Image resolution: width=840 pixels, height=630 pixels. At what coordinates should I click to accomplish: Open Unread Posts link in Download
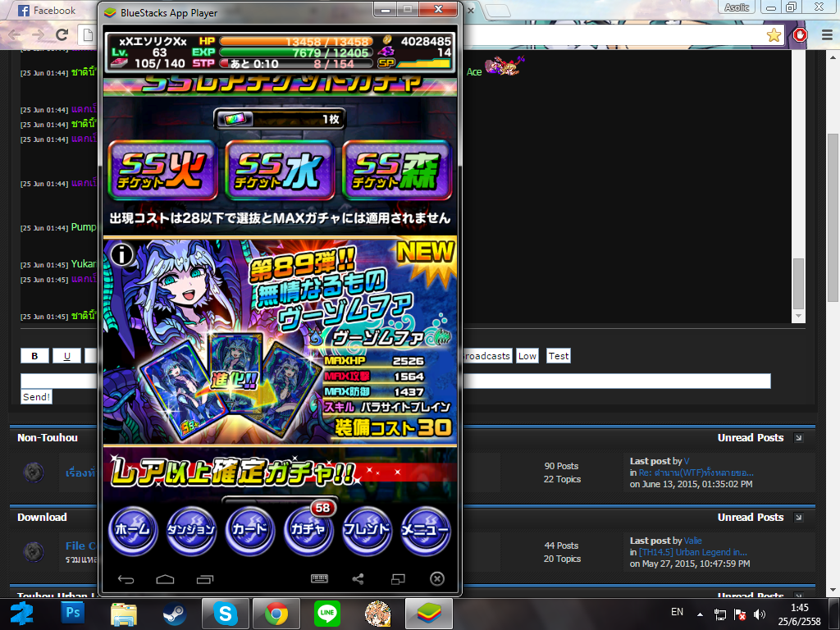tap(751, 517)
